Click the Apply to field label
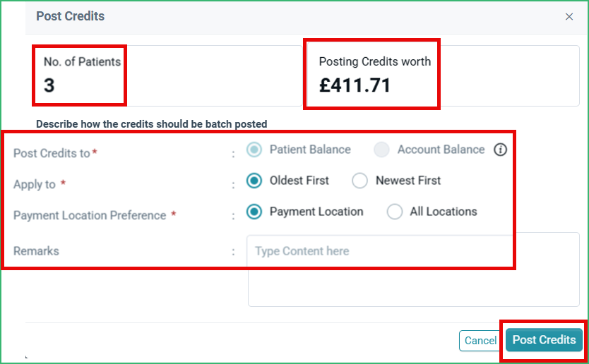 point(40,184)
